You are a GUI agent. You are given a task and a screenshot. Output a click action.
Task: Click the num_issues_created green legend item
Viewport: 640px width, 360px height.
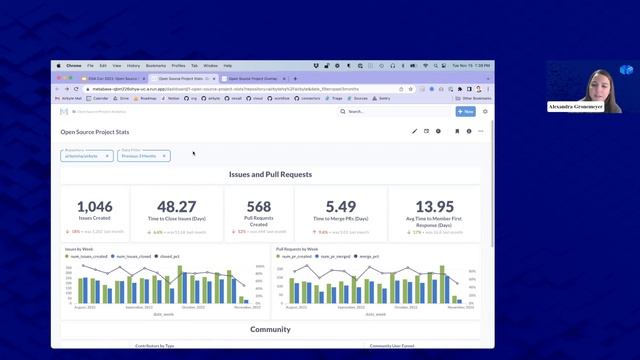(86, 256)
